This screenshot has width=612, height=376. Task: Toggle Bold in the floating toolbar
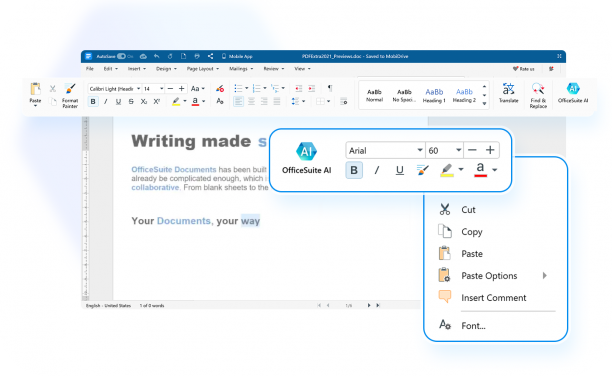(354, 170)
